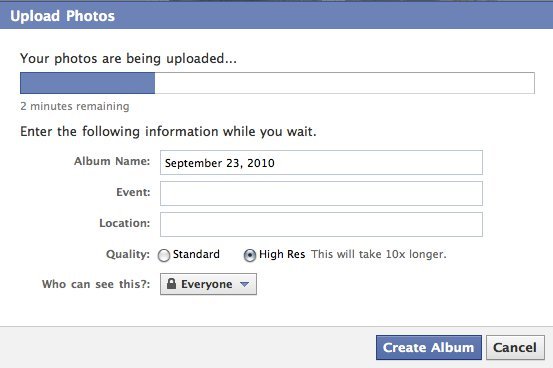Select the Standard quality radio button

[164, 255]
